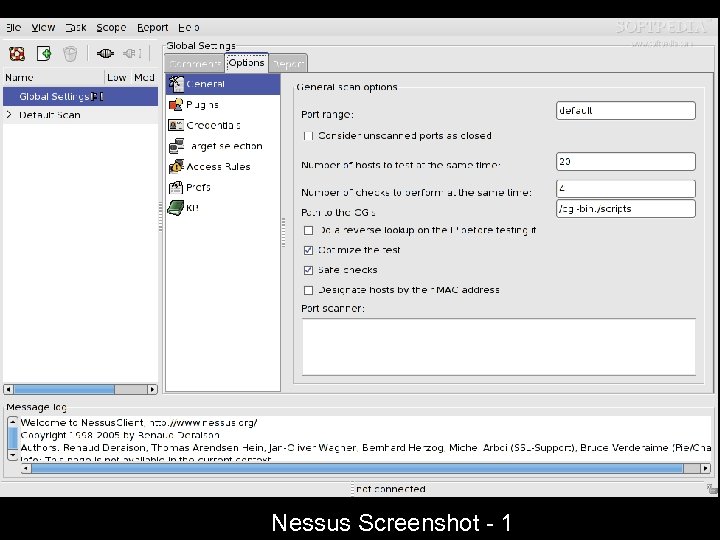Viewport: 720px width, 540px height.
Task: Select Global Settings in the tree
Action: (x=80, y=96)
